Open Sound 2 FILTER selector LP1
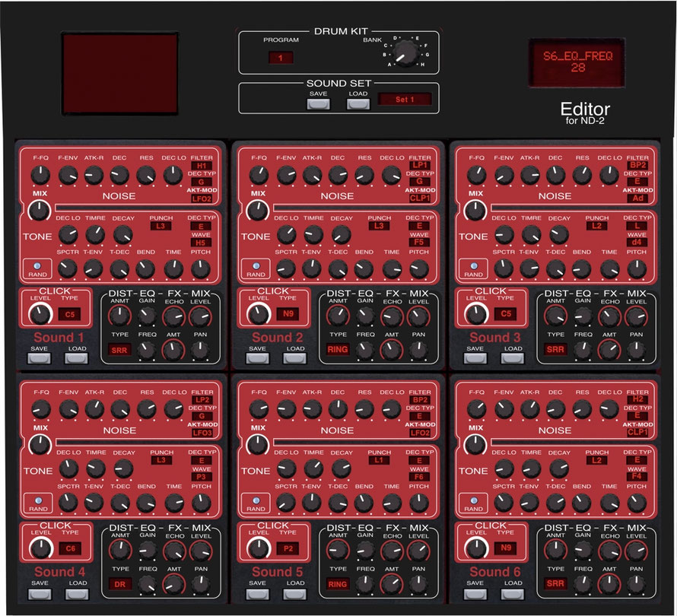The image size is (677, 616). tap(420, 165)
